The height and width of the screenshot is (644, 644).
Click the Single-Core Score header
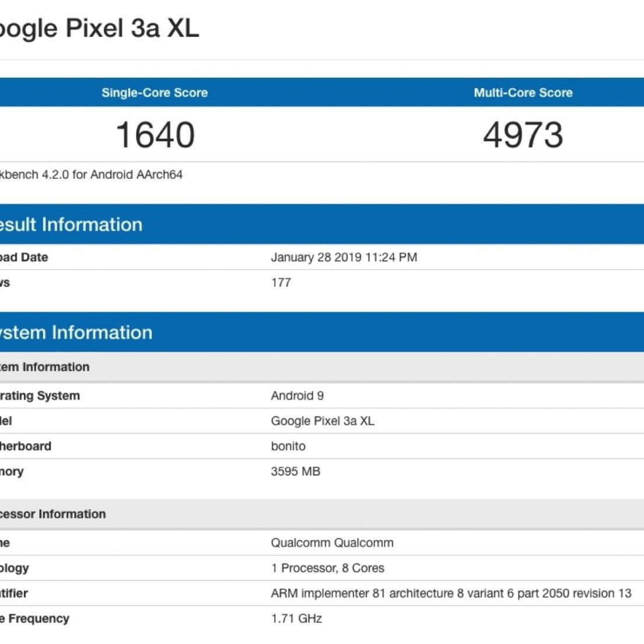tap(155, 93)
